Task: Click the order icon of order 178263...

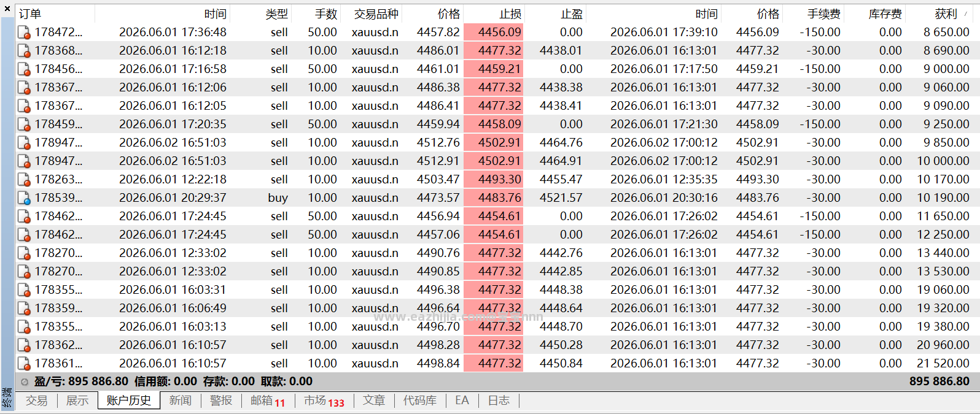Action: [x=24, y=179]
